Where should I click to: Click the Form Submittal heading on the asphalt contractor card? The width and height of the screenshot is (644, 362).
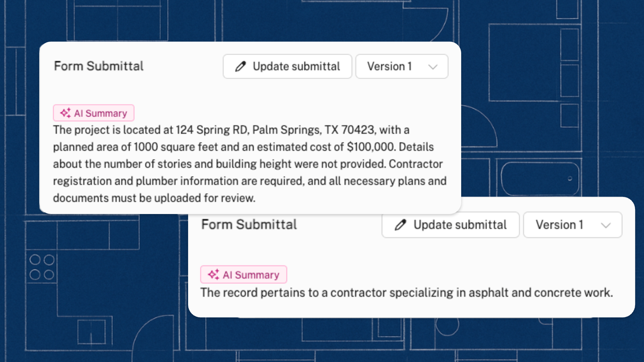pyautogui.click(x=249, y=225)
